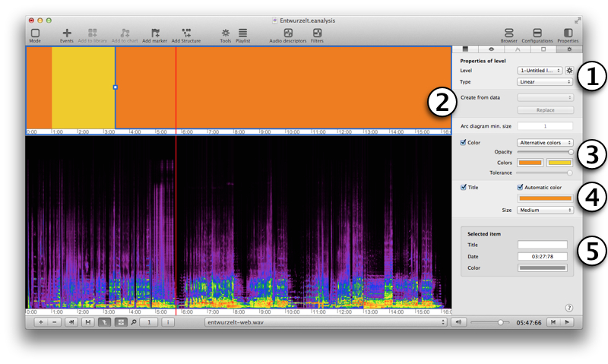Image resolution: width=608 pixels, height=364 pixels.
Task: Open the entwurzelt-web.wav file dropdown
Action: click(325, 322)
